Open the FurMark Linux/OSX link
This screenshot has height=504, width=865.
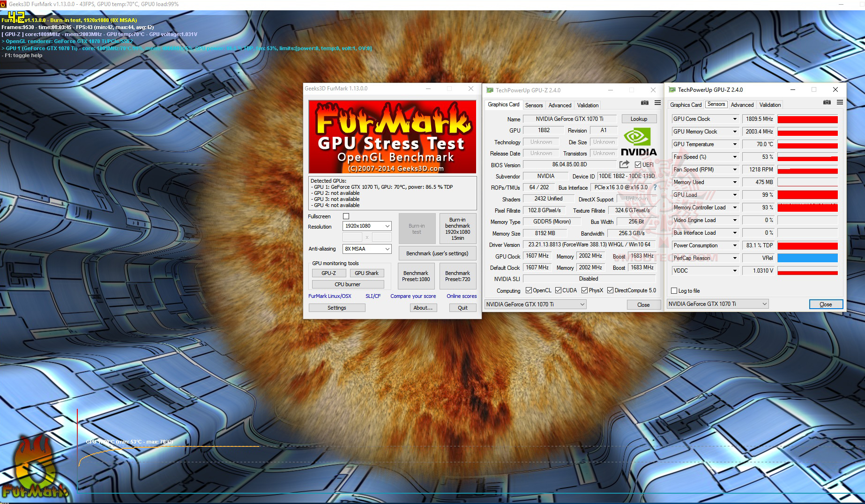pos(330,296)
